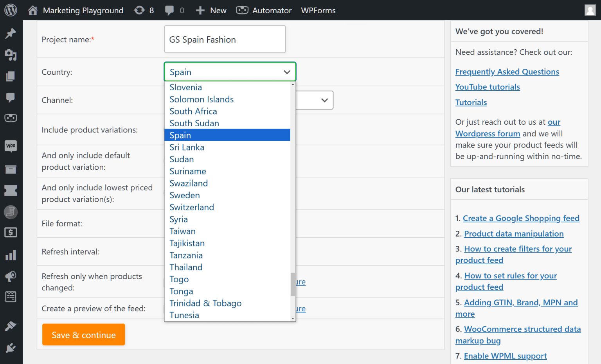Select the clipboard form icon in the sidebar

pyautogui.click(x=11, y=297)
